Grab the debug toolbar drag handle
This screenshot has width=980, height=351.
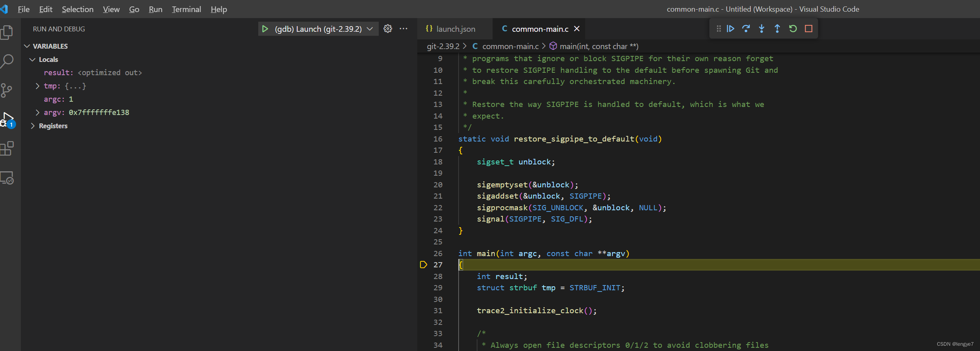pos(719,29)
